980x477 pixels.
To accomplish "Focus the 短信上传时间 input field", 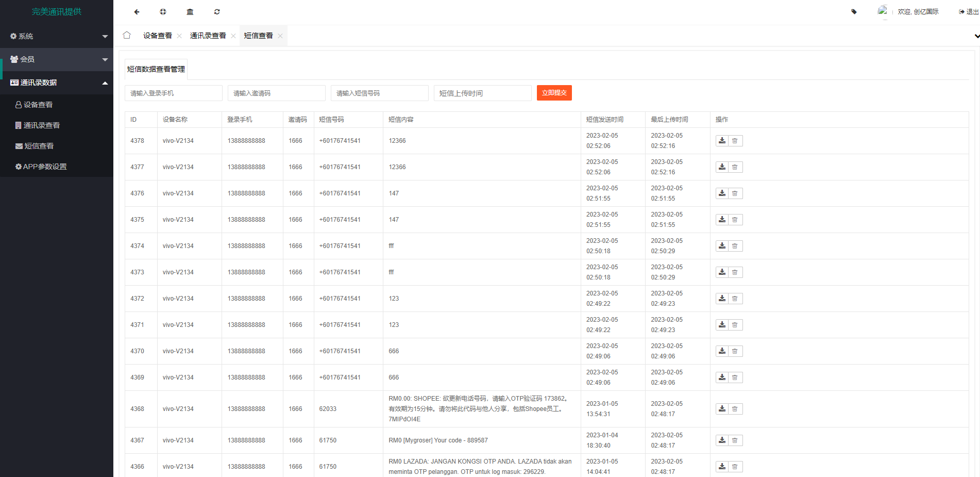I will (482, 93).
